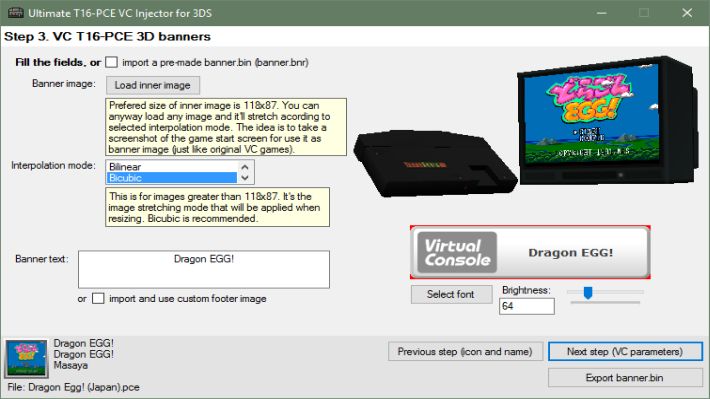
Task: Click the Brightness slider handle
Action: click(x=588, y=293)
